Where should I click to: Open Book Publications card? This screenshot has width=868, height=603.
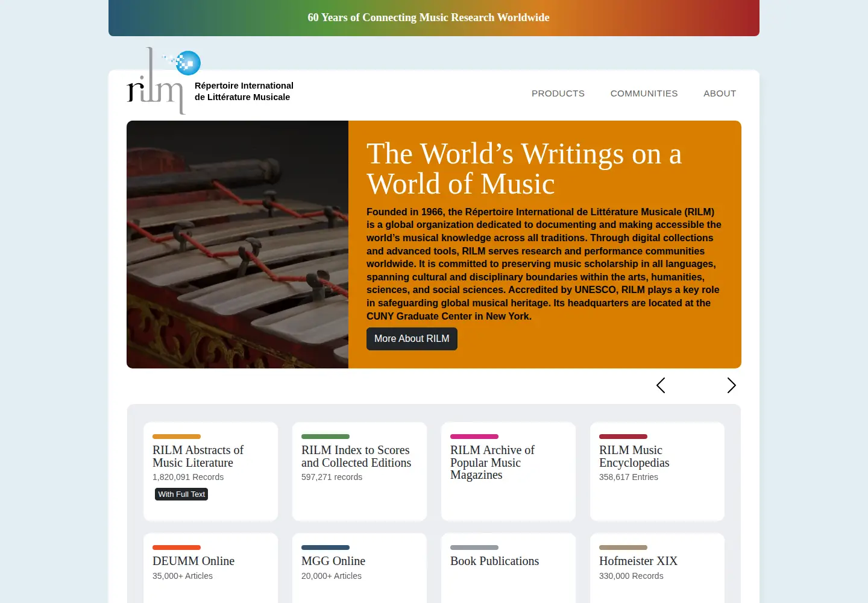click(509, 568)
